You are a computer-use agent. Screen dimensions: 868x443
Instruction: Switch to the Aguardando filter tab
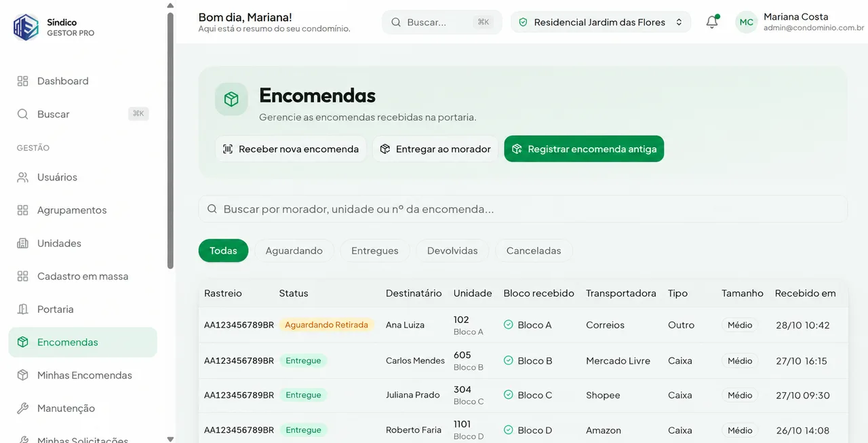294,250
